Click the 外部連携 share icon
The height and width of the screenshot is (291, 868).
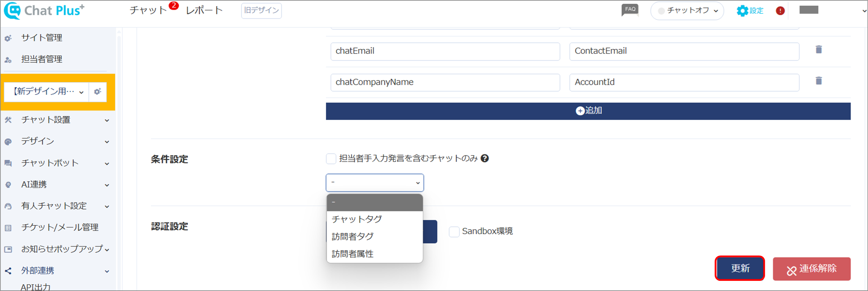coord(8,271)
